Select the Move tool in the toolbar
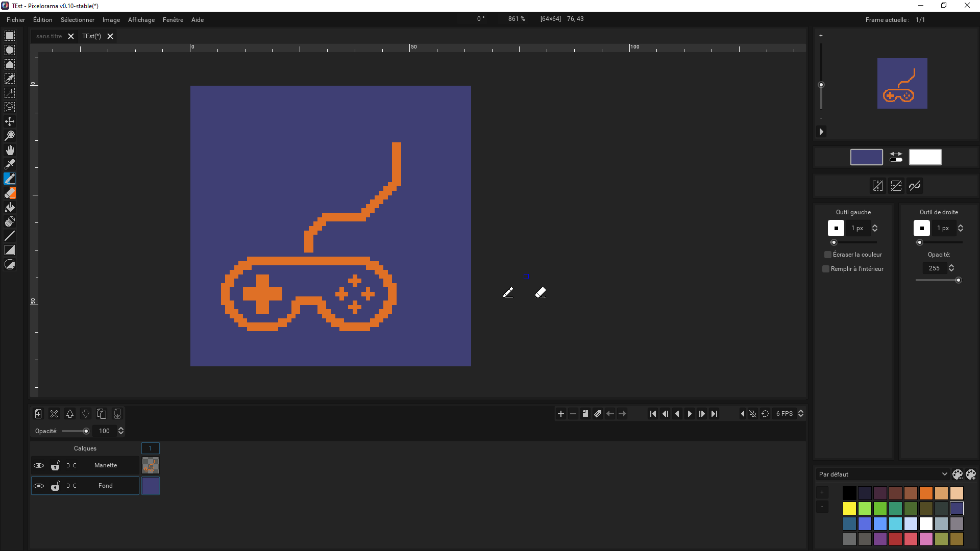Viewport: 980px width, 551px height. point(9,121)
